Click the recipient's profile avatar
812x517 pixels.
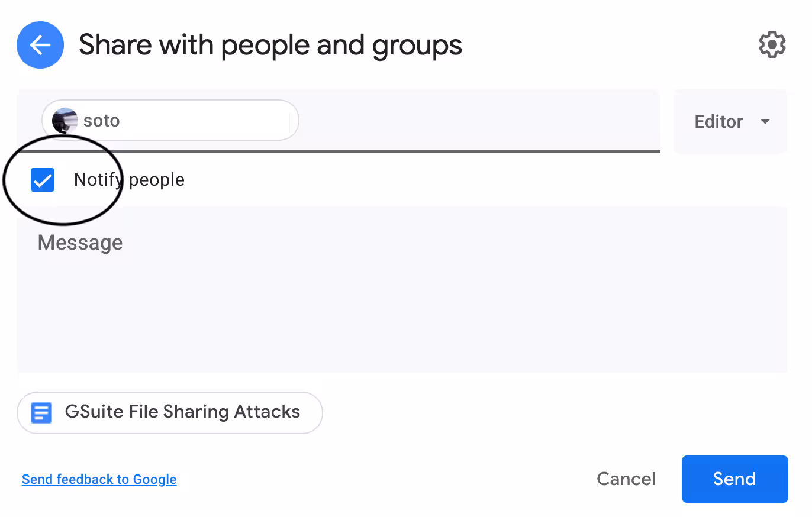pyautogui.click(x=65, y=121)
